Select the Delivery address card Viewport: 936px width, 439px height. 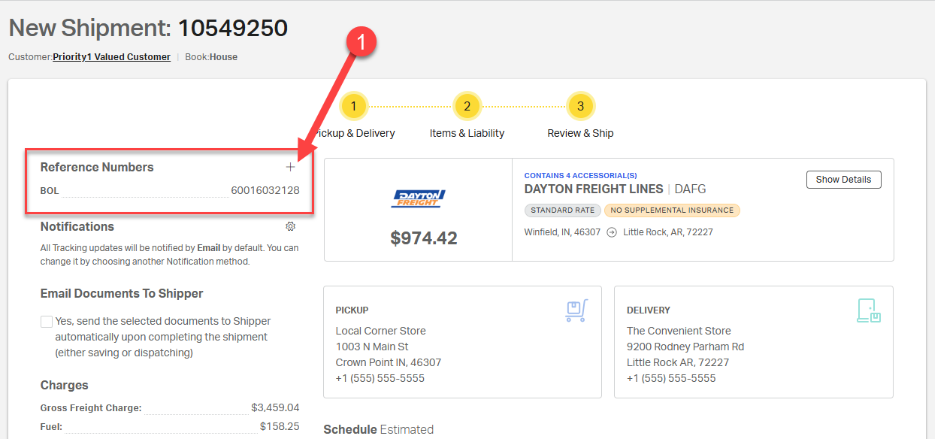[x=753, y=342]
